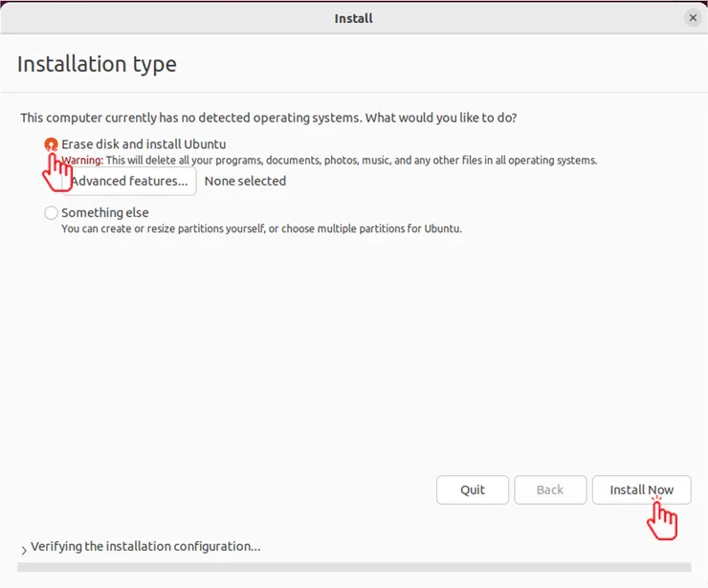The height and width of the screenshot is (588, 708).
Task: Click the None selected status text
Action: click(245, 181)
